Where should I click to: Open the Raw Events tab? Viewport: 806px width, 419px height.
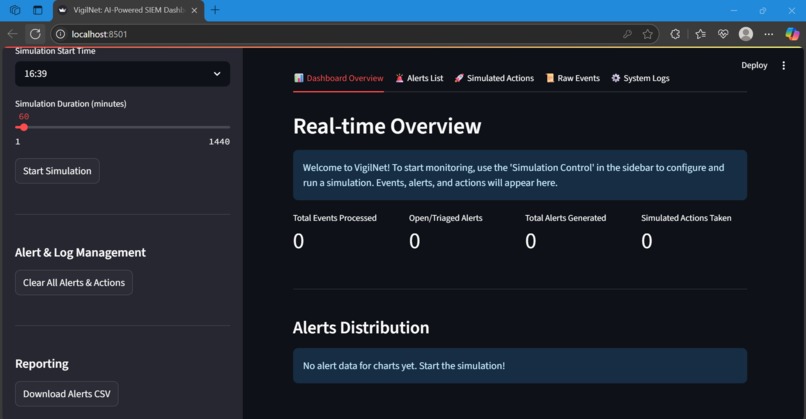pos(573,78)
